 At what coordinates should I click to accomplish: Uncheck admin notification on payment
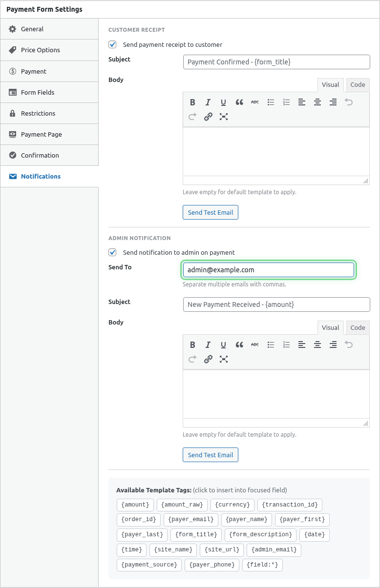pyautogui.click(x=112, y=252)
